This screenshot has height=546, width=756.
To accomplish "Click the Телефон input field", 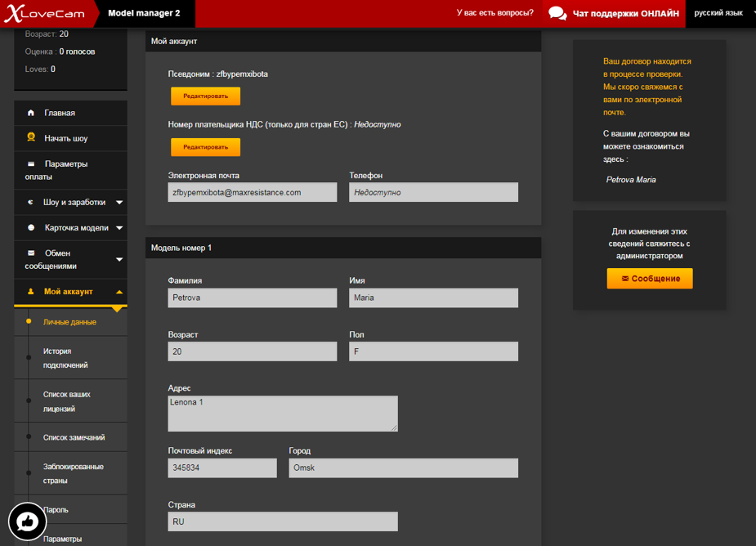I will (433, 192).
